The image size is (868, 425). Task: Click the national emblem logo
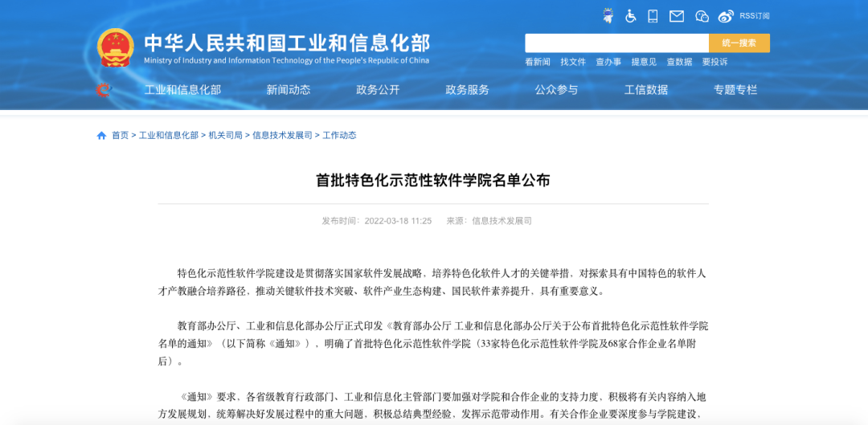coord(115,47)
